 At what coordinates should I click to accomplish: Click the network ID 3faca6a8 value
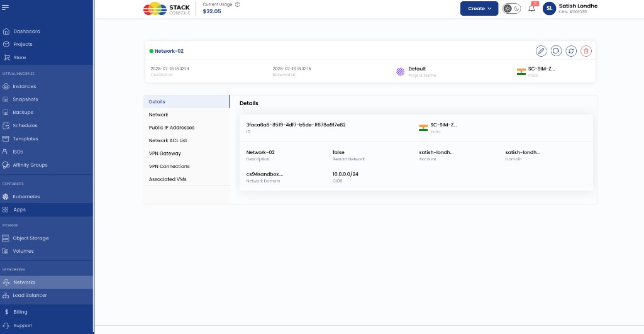tap(296, 125)
